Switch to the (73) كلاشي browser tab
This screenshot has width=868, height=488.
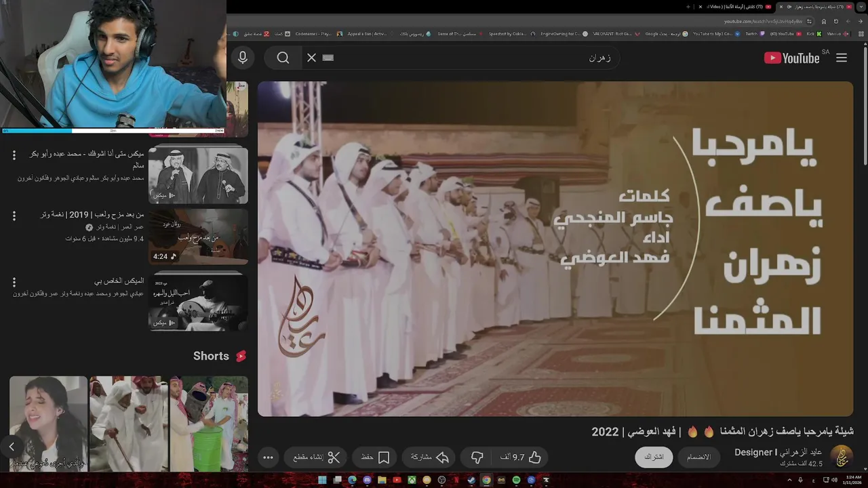736,7
